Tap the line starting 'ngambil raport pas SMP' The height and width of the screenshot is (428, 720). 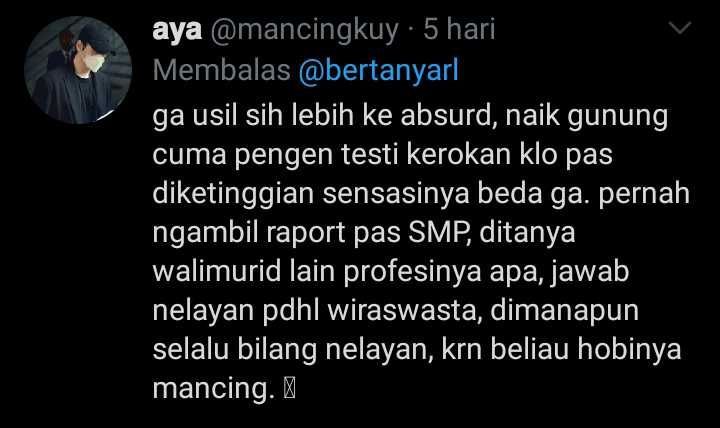point(364,233)
